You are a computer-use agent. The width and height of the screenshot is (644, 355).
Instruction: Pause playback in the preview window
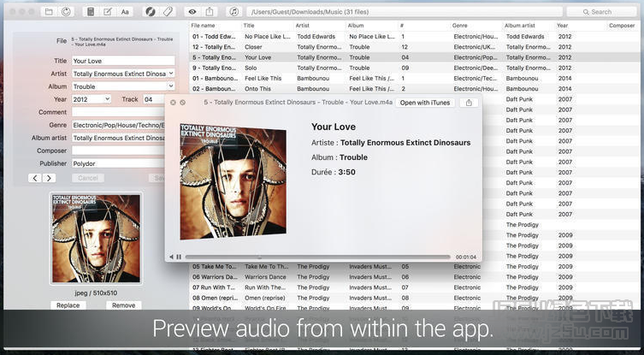[179, 257]
